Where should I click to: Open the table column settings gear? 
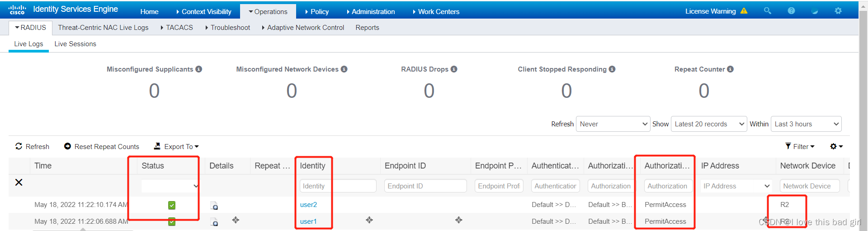coord(836,146)
